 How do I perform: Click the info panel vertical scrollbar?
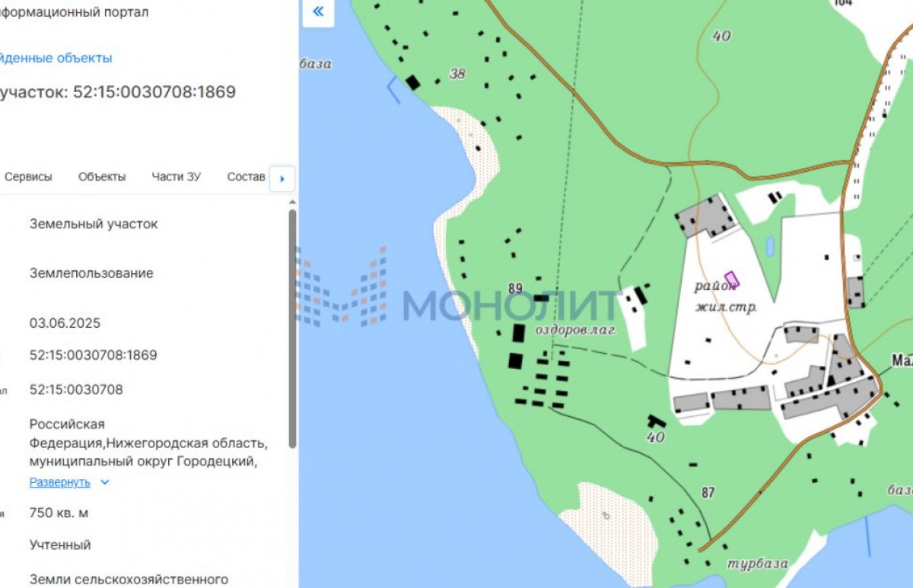click(292, 327)
